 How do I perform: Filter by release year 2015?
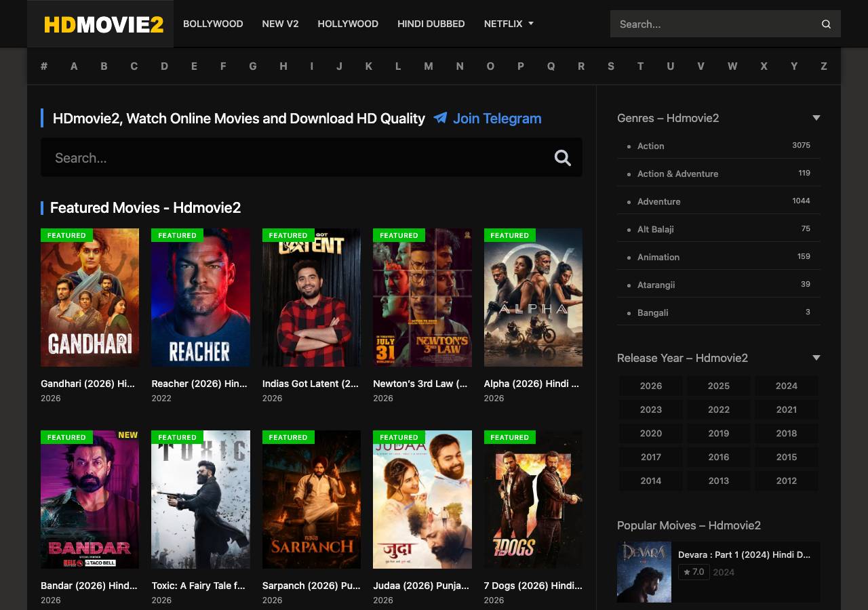point(787,457)
